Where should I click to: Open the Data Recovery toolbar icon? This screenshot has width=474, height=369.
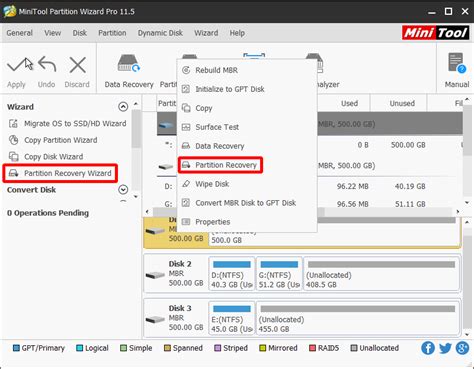(129, 63)
